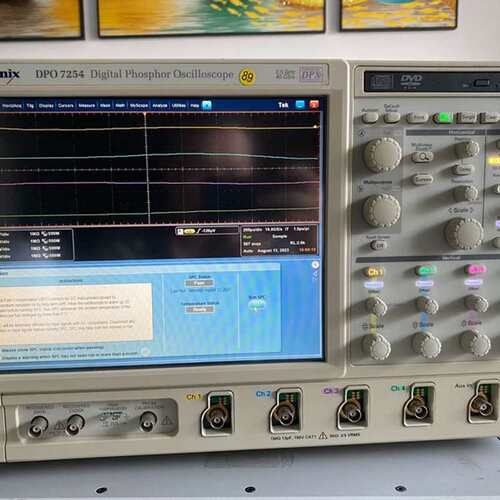Open the Math menu
The height and width of the screenshot is (500, 500).
click(120, 106)
